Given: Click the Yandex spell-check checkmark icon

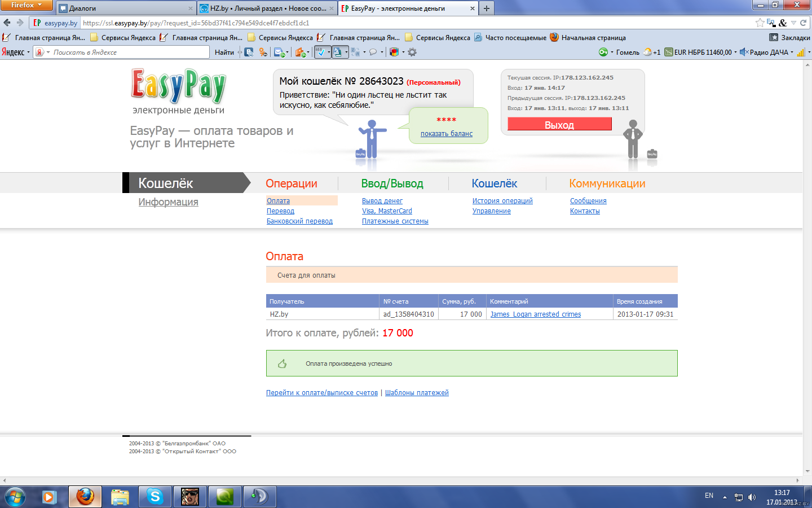Looking at the screenshot, I should (x=320, y=52).
